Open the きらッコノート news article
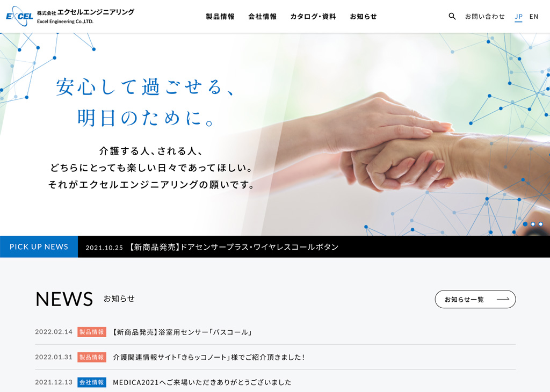 click(x=208, y=357)
